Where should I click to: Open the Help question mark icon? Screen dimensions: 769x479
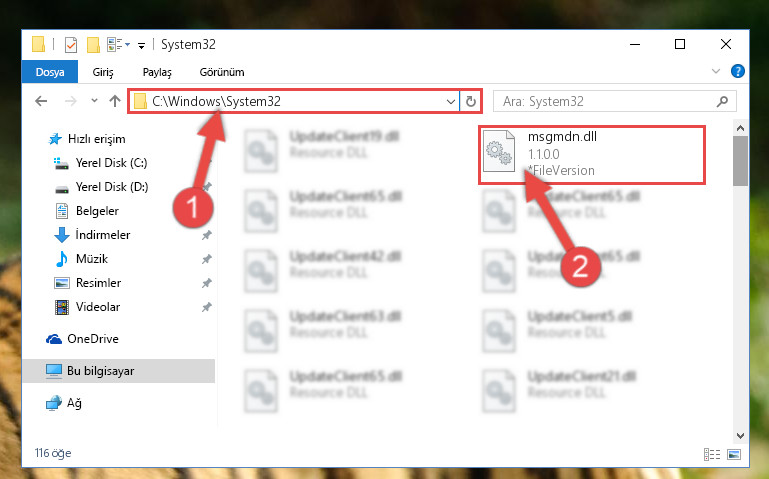pos(738,72)
